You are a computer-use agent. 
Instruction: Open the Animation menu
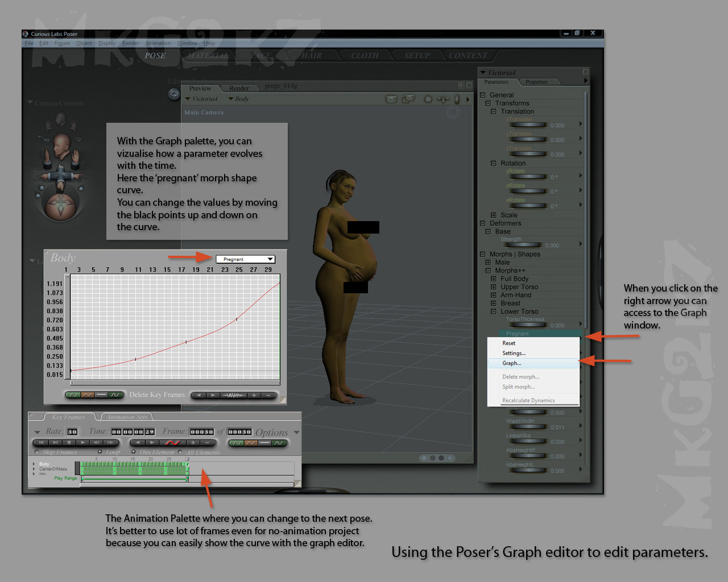point(158,43)
